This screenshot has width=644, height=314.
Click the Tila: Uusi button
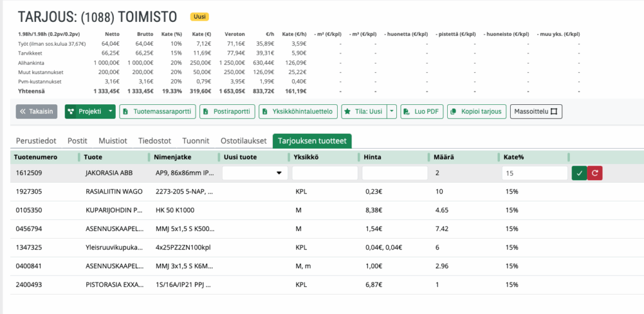363,112
